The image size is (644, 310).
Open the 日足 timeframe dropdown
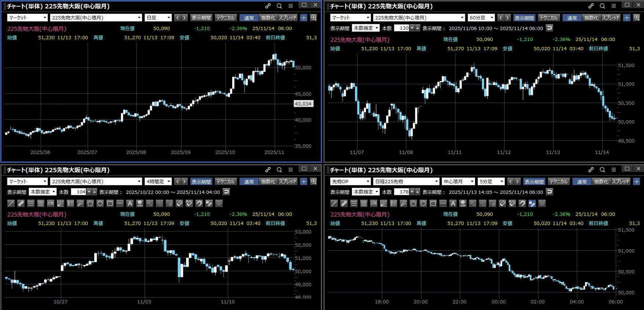[x=158, y=18]
